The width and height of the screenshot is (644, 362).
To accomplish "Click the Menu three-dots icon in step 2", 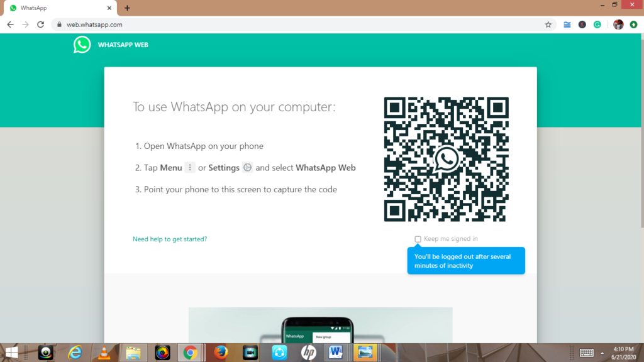I will click(x=190, y=167).
